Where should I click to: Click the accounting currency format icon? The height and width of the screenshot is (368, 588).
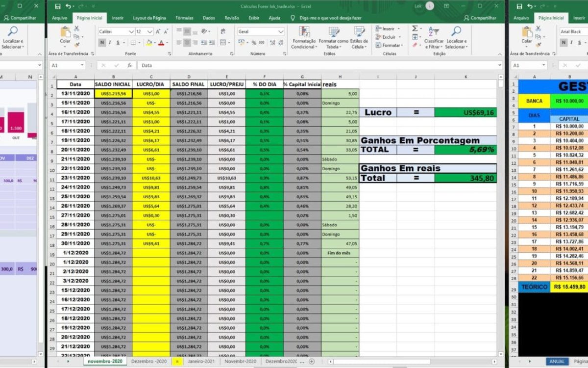[x=242, y=43]
